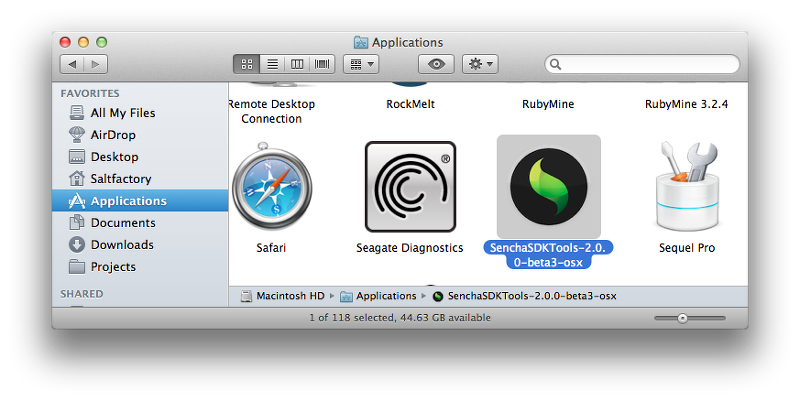This screenshot has width=800, height=401.
Task: Click Applications in the path bar
Action: [378, 296]
